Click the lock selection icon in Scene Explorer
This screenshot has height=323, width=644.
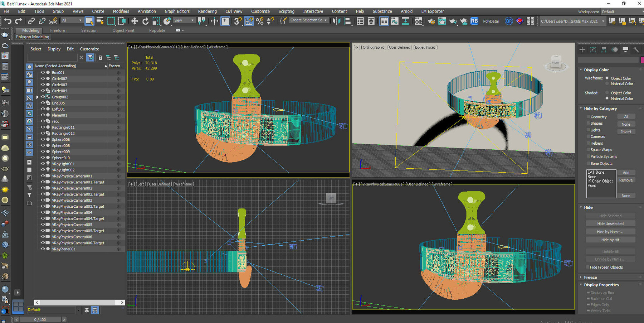click(100, 57)
